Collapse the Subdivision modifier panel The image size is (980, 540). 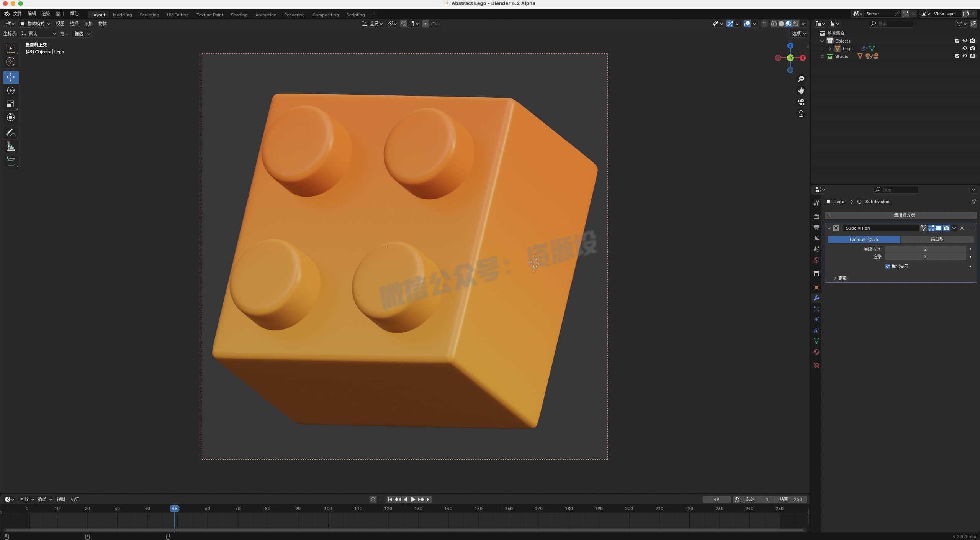click(829, 228)
